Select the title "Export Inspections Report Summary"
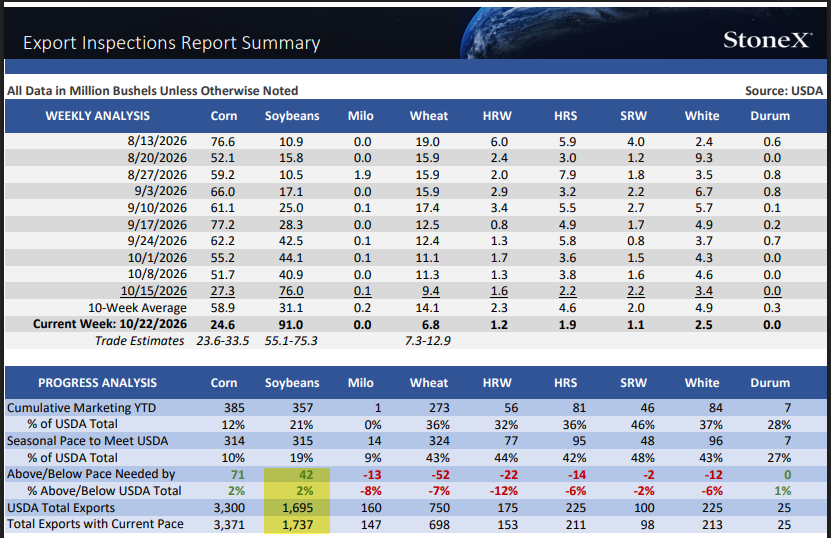Image resolution: width=831 pixels, height=538 pixels. click(x=172, y=43)
